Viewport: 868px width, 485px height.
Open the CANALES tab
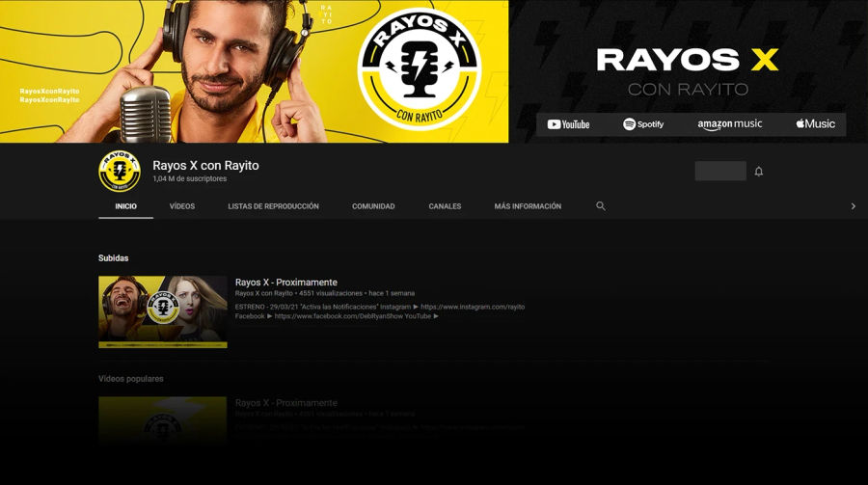coord(445,206)
